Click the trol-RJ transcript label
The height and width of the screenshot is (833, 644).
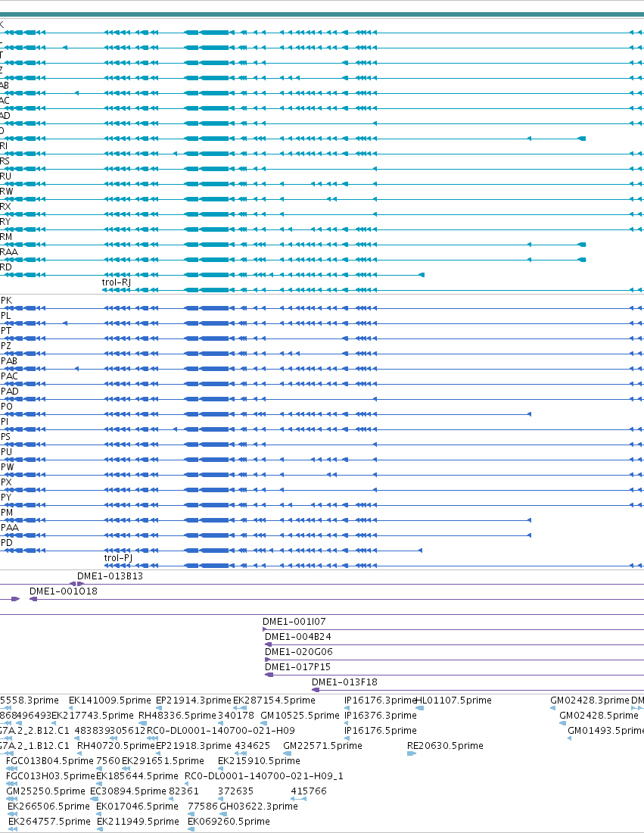click(117, 282)
